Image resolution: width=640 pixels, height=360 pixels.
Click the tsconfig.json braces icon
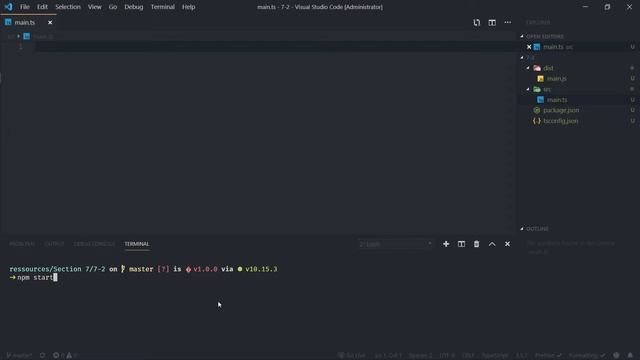tap(537, 121)
